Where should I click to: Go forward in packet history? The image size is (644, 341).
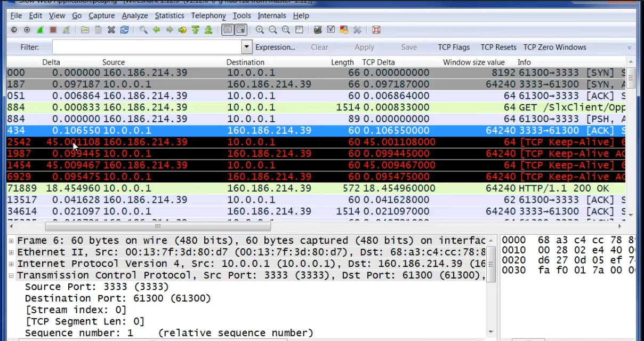(170, 30)
